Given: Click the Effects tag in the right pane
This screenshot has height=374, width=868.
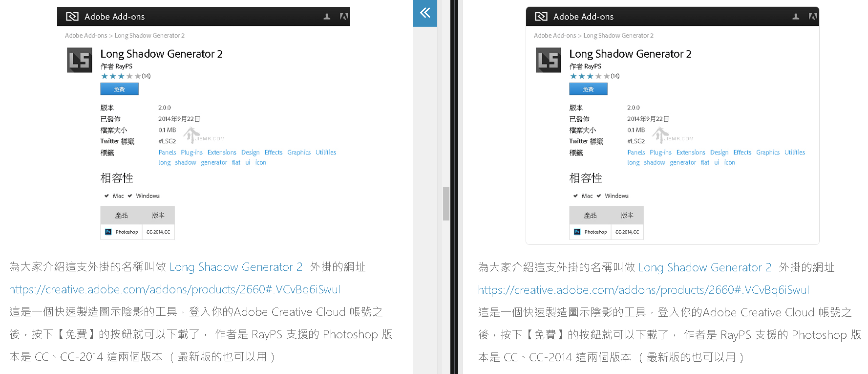Looking at the screenshot, I should click(742, 153).
